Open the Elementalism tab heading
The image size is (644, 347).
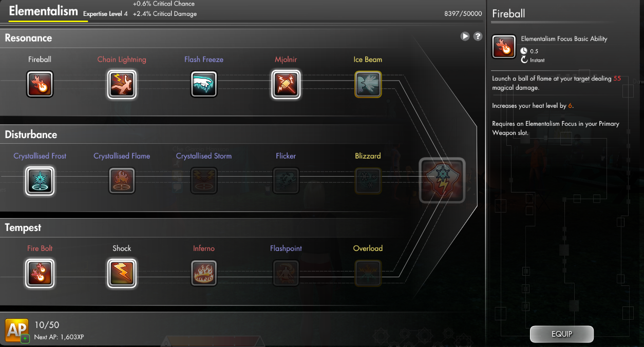coord(44,11)
